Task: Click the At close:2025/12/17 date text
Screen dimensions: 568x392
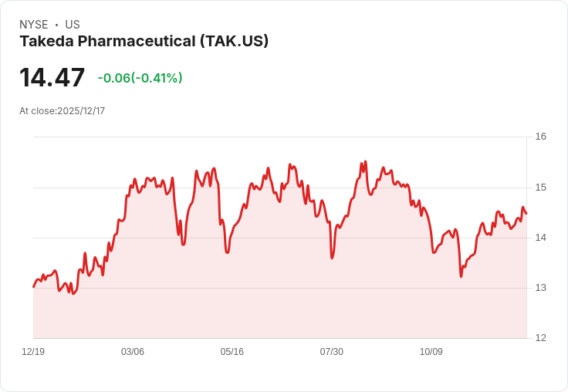Action: tap(63, 111)
